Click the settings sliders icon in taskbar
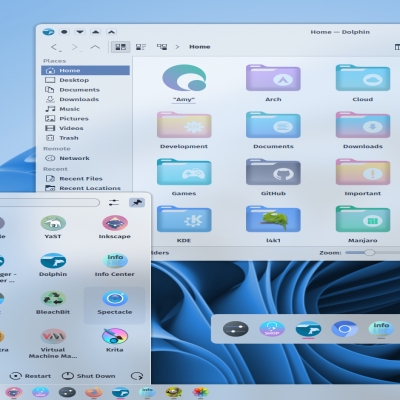The width and height of the screenshot is (400, 400). 67,392
